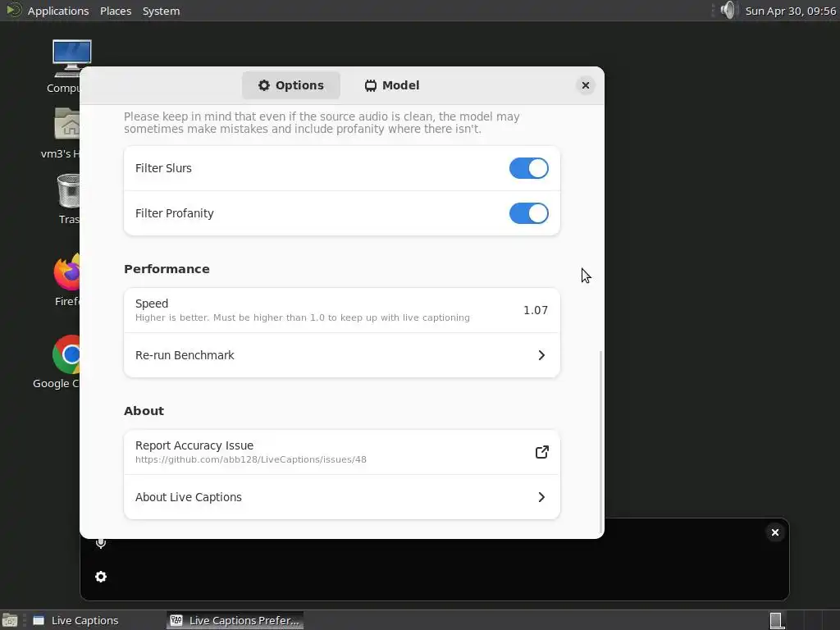
Task: Click the profanity warning description text
Action: [322, 123]
